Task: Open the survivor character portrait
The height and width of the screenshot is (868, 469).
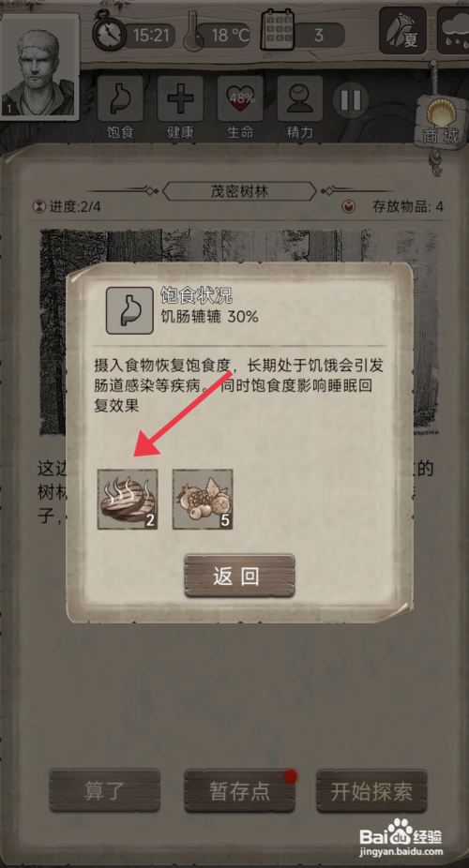Action: point(39,67)
